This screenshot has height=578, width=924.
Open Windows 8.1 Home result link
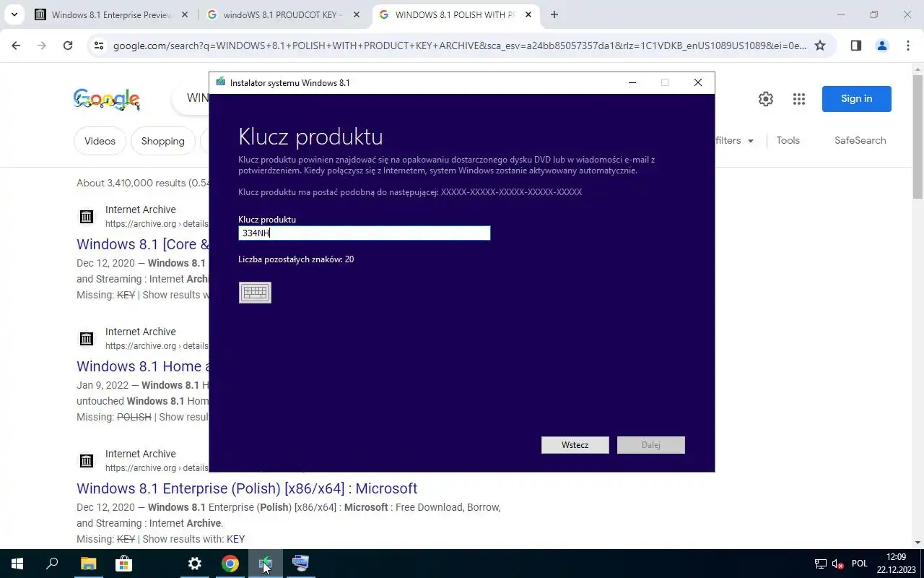coord(143,366)
